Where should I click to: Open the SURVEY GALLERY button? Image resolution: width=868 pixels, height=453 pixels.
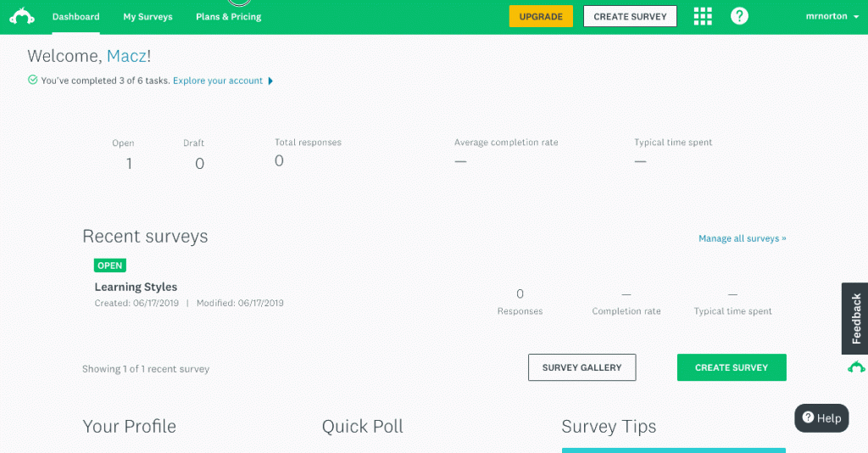[x=581, y=367]
